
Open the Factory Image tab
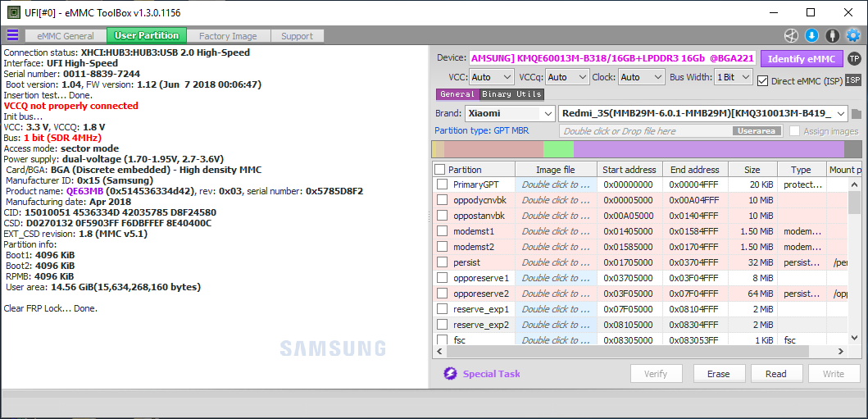228,36
